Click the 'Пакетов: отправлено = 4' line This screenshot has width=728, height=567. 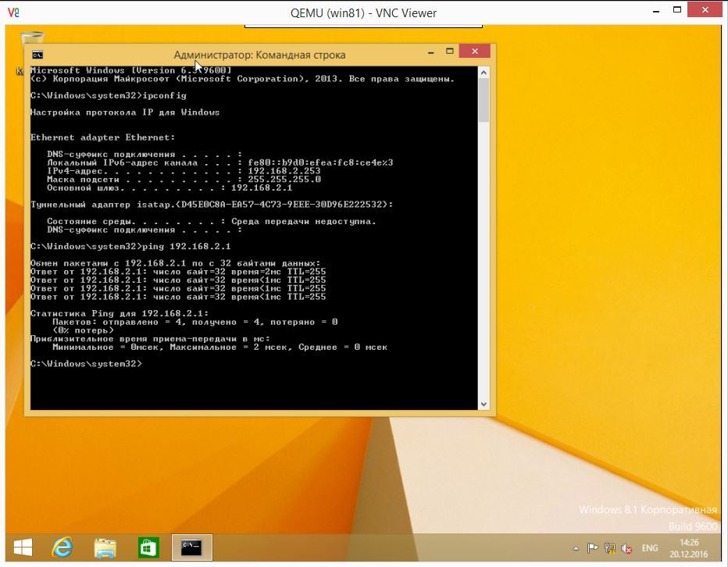(x=195, y=322)
